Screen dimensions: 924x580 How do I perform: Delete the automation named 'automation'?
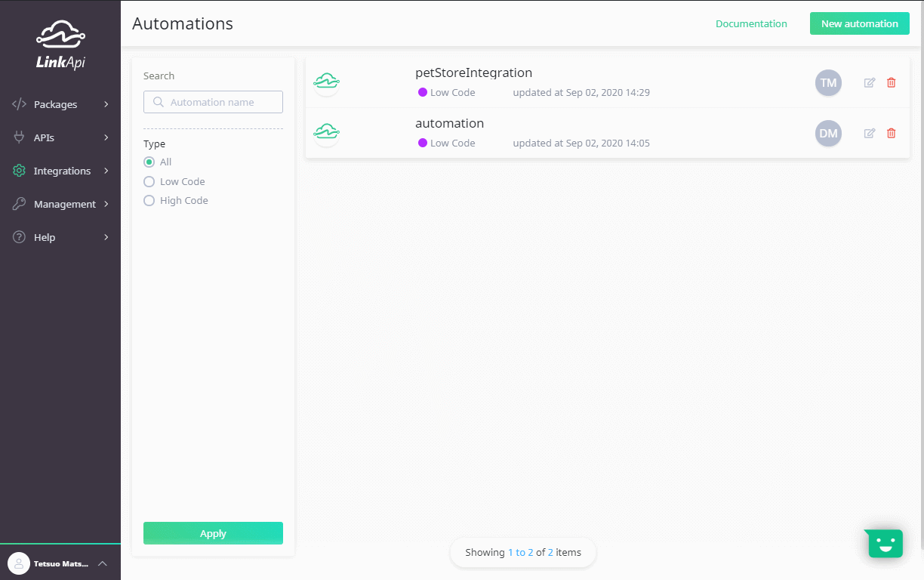pos(892,133)
